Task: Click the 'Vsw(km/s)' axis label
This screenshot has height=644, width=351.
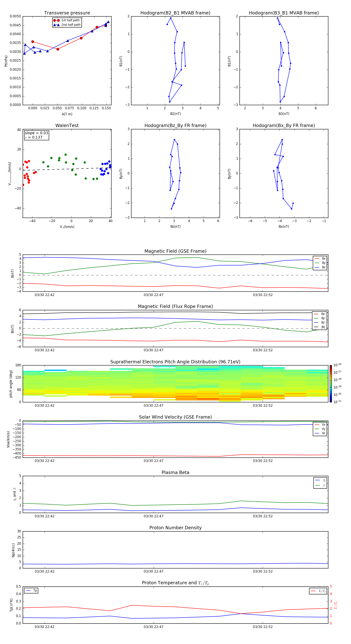Action: (x=8, y=439)
